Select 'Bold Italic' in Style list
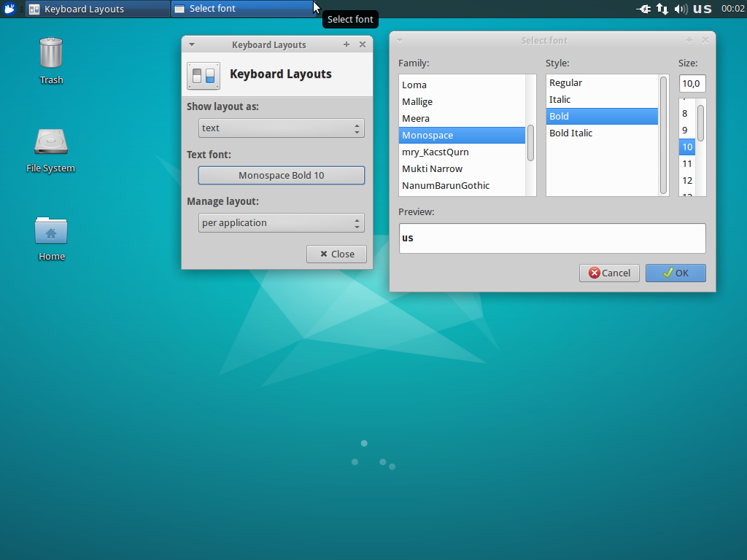This screenshot has height=560, width=747. (x=570, y=133)
